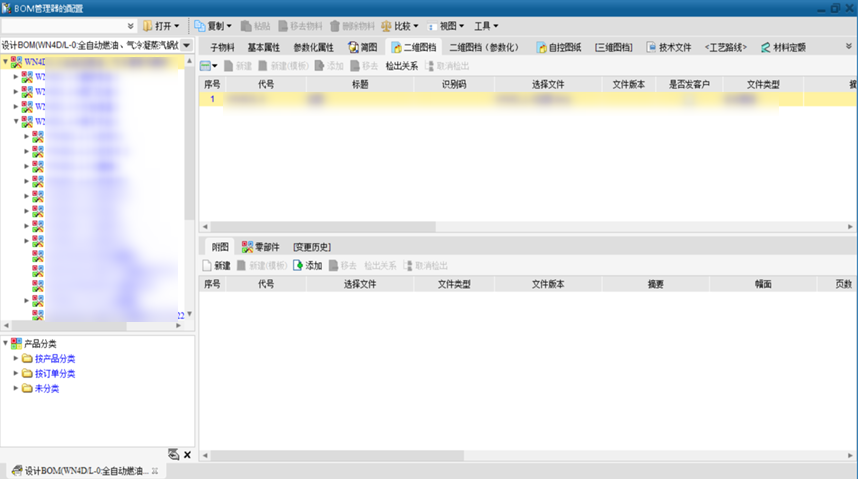
Task: Open the 工具 tools menu
Action: coord(486,26)
